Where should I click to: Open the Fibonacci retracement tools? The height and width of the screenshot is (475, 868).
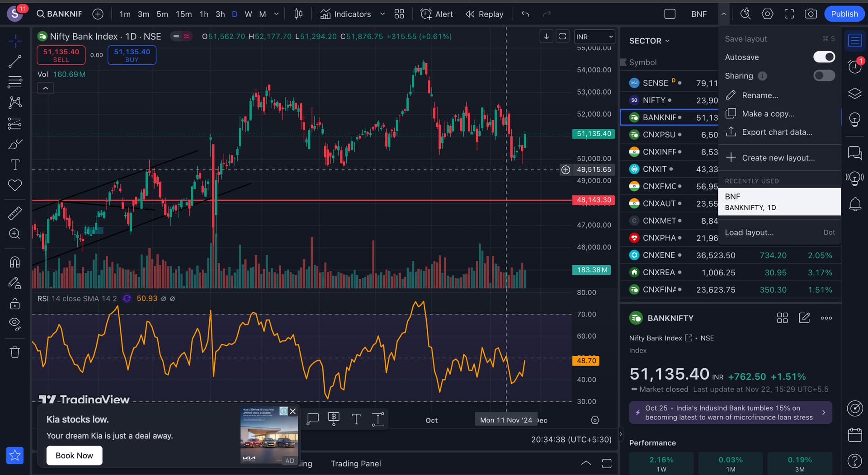coord(15,82)
